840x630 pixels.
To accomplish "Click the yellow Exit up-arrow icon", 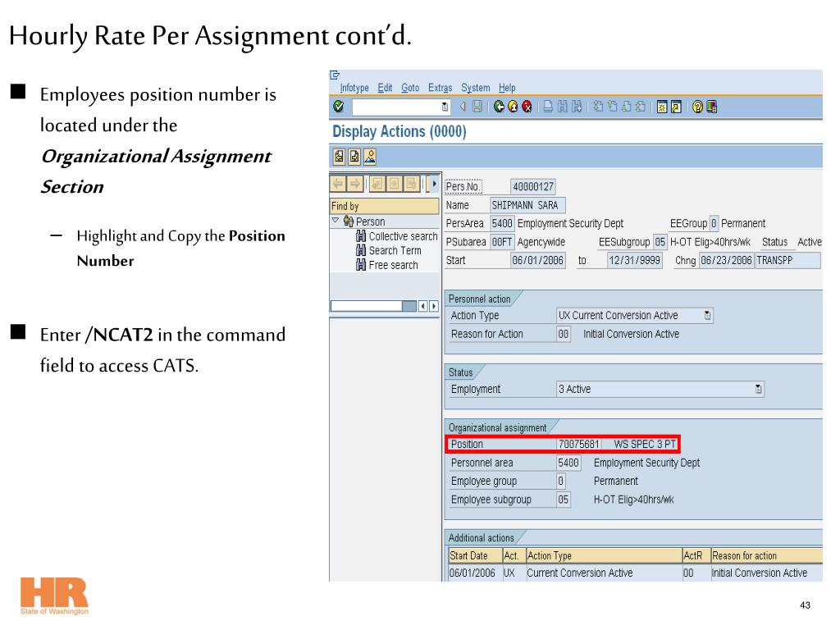I will tap(513, 107).
